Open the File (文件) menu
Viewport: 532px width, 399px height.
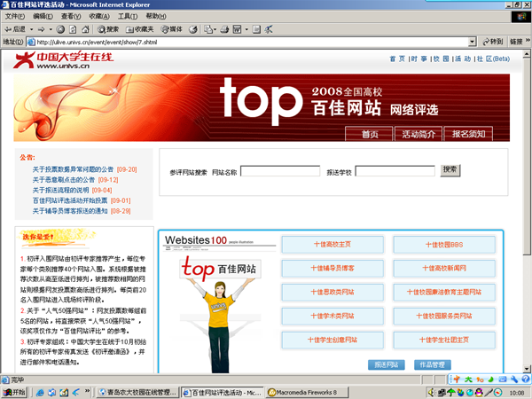click(x=14, y=16)
